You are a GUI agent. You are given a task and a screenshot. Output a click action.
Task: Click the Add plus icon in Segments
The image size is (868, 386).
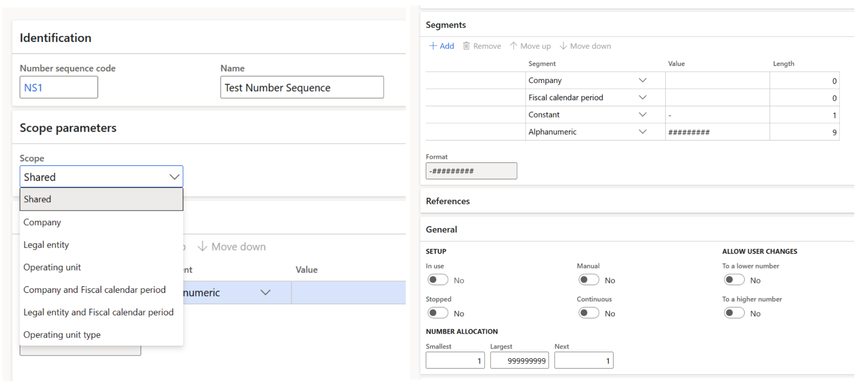pos(433,46)
